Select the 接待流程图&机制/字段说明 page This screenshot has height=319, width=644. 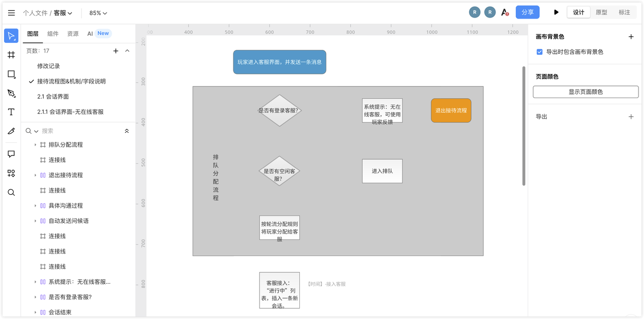[x=71, y=82]
